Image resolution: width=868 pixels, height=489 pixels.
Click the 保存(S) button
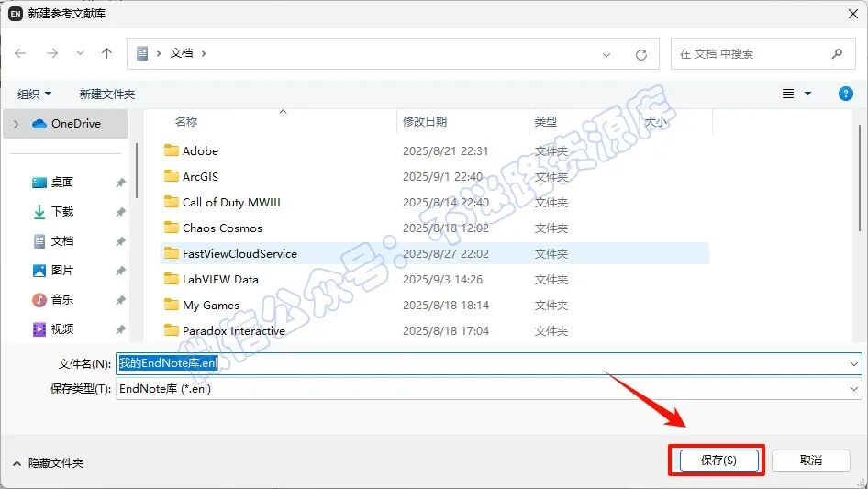718,461
